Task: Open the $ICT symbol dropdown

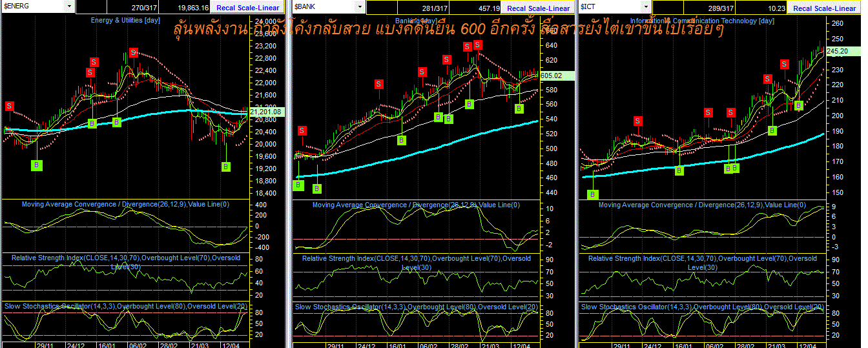Action: [x=646, y=6]
